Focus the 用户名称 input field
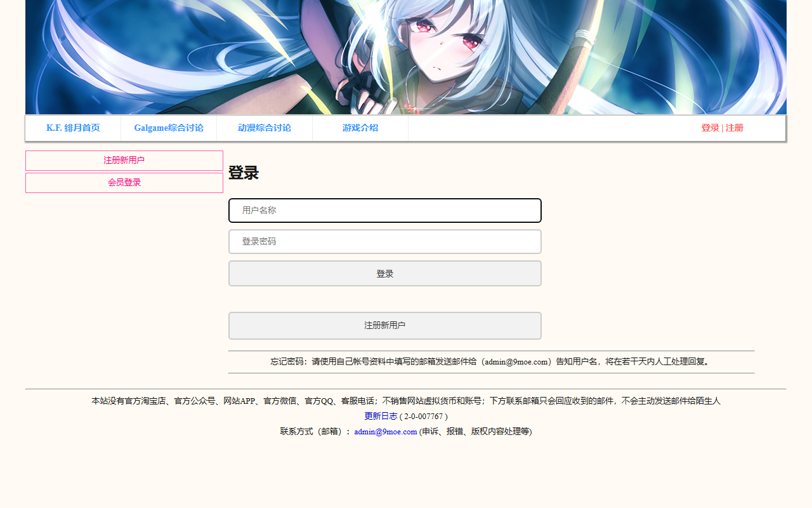 coord(385,210)
